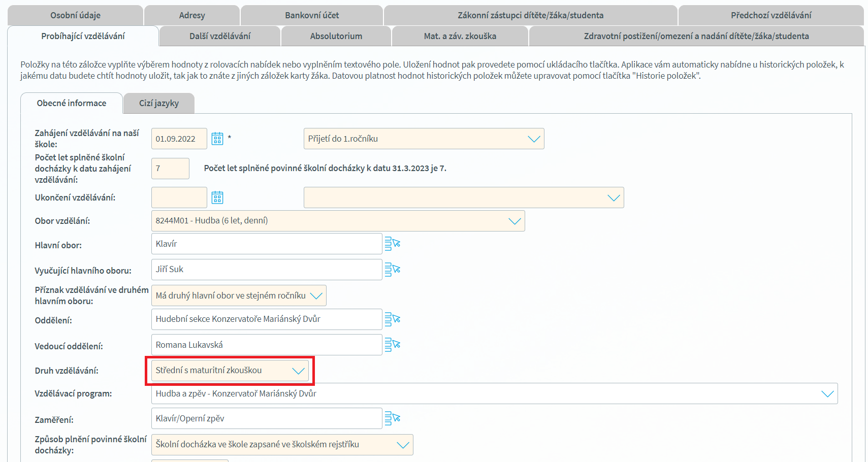Click list-select icon next to Vedoucí oddělení

click(393, 345)
